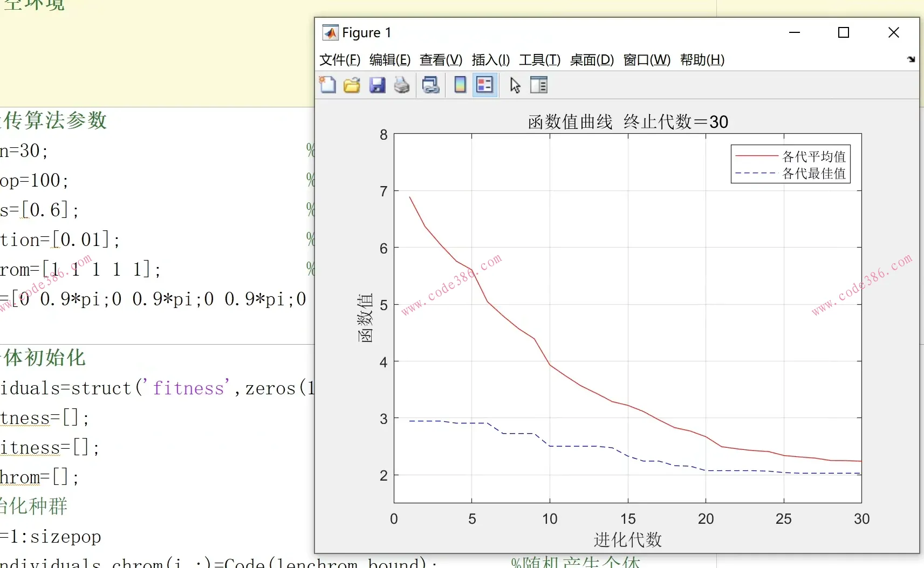
Task: Click the 帮助(H) menu
Action: pos(702,60)
